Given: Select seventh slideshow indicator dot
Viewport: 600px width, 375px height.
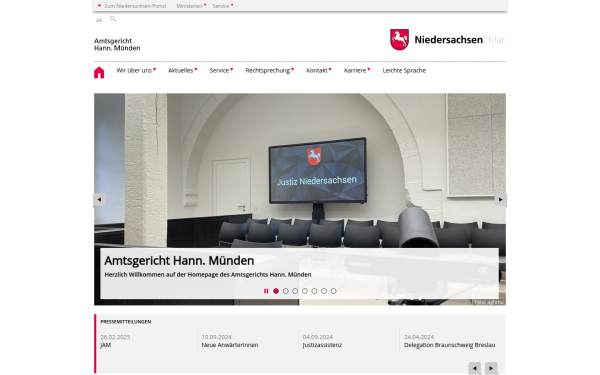Looking at the screenshot, I should pyautogui.click(x=333, y=291).
